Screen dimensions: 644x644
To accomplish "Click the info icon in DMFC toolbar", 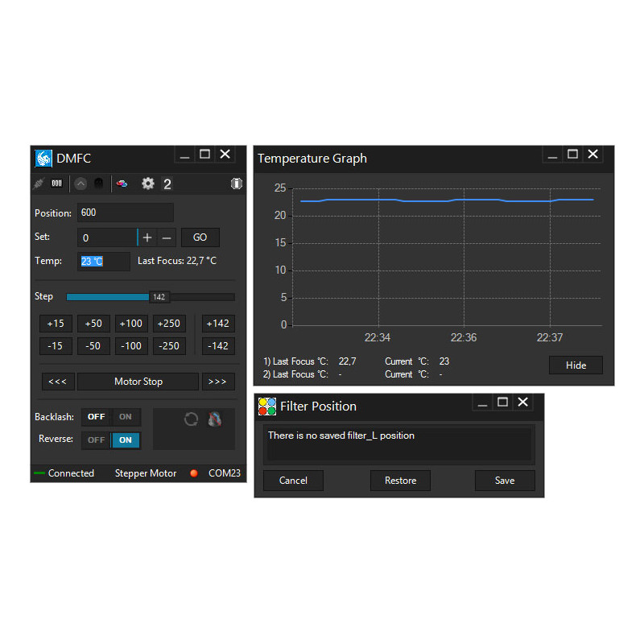I will (x=236, y=184).
